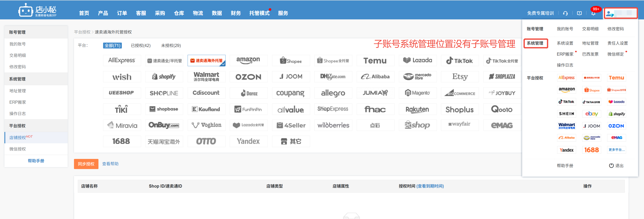Image resolution: width=644 pixels, height=219 pixels.
Task: Open 我的账号 in the left sidebar
Action: [x=17, y=44]
